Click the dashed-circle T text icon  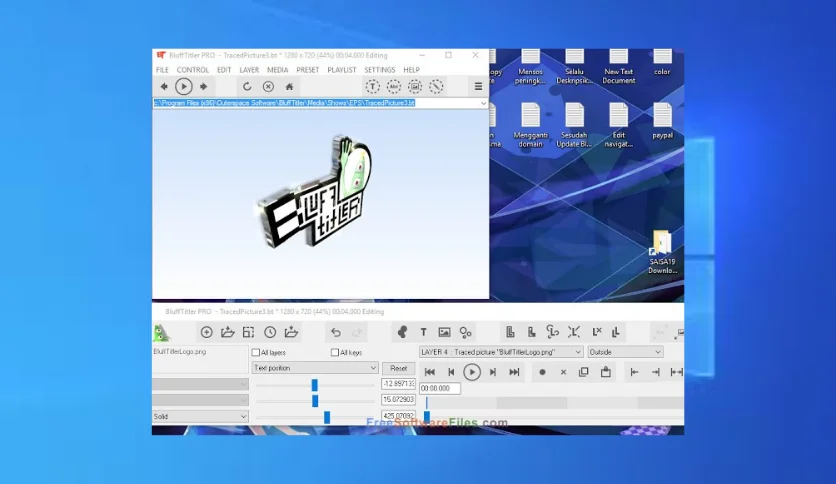[373, 86]
